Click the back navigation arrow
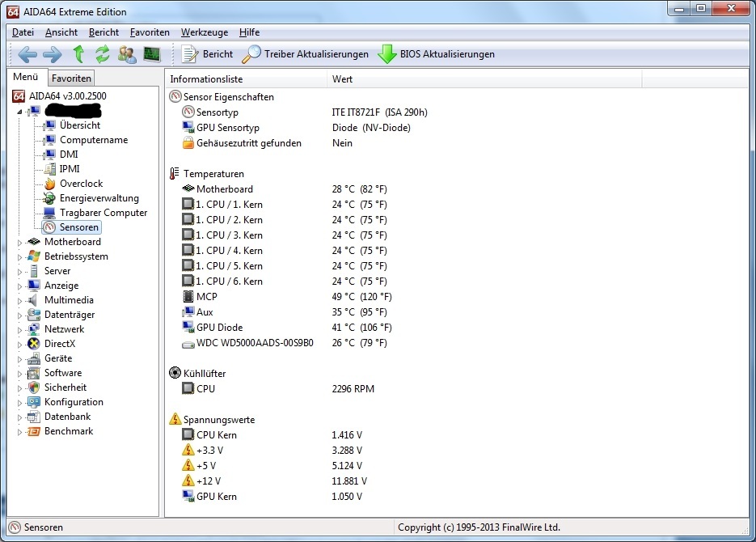Viewport: 756px width, 542px height. coord(27,54)
